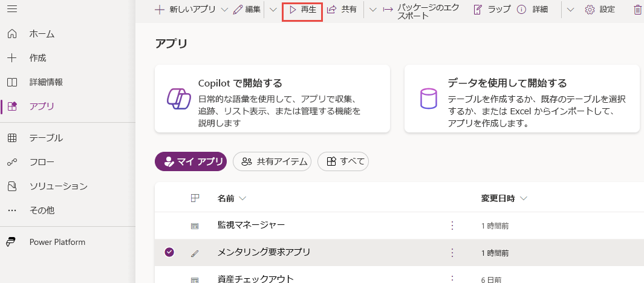Select the マイ アプリ filter
Image resolution: width=644 pixels, height=283 pixels.
191,161
